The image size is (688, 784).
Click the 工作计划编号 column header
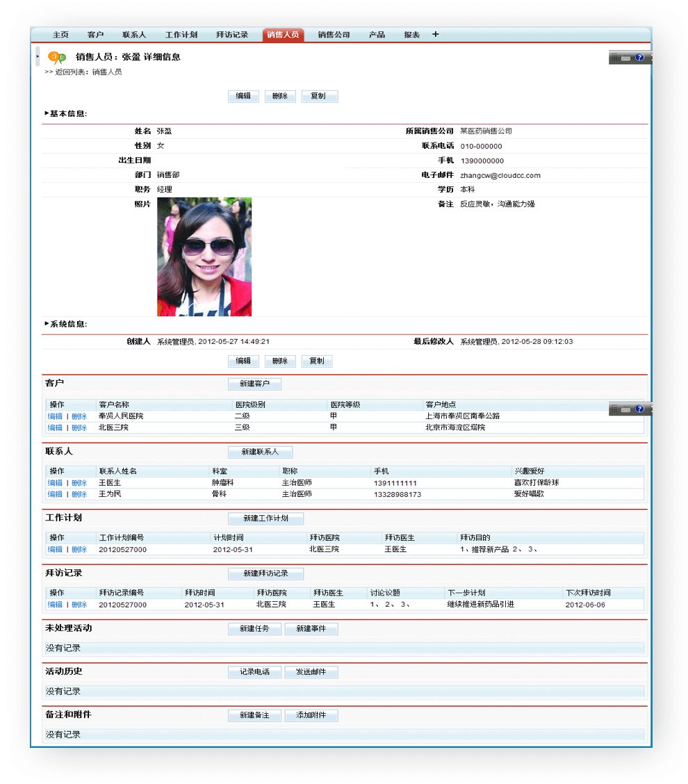tap(122, 537)
